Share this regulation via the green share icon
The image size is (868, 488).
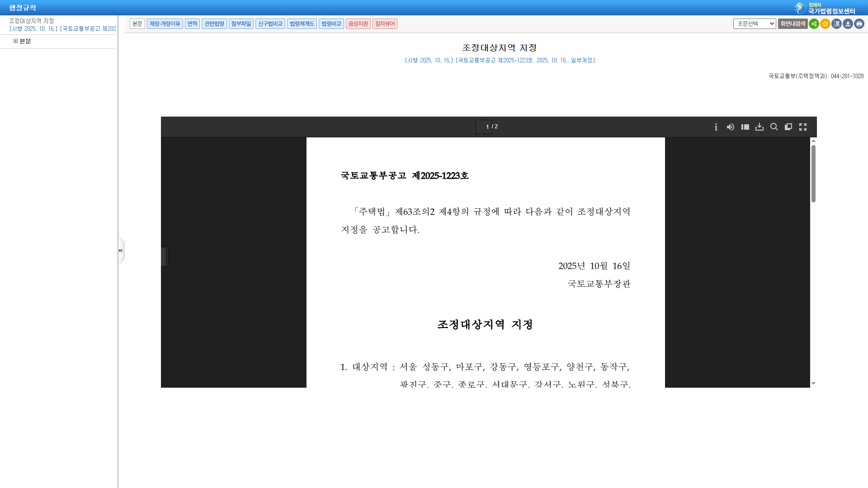pyautogui.click(x=815, y=24)
